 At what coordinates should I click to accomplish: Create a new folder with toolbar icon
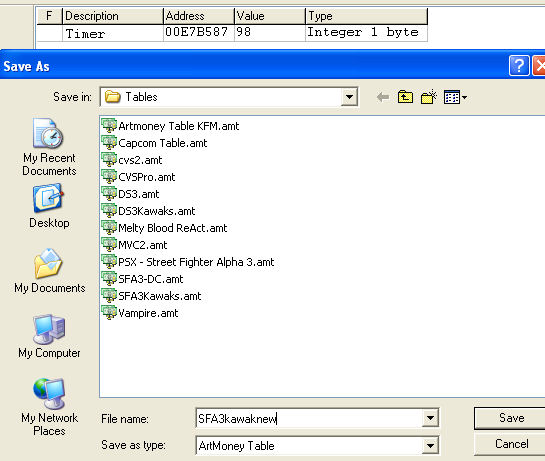click(429, 97)
